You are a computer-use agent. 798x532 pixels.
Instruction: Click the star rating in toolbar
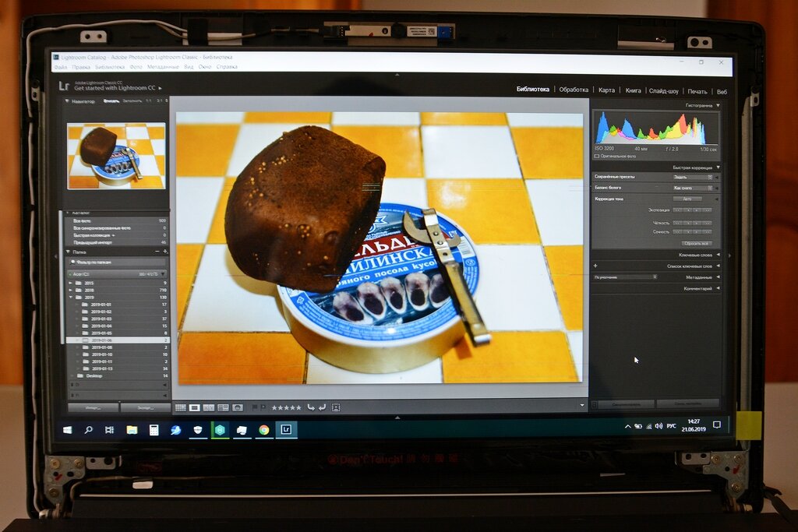(286, 407)
